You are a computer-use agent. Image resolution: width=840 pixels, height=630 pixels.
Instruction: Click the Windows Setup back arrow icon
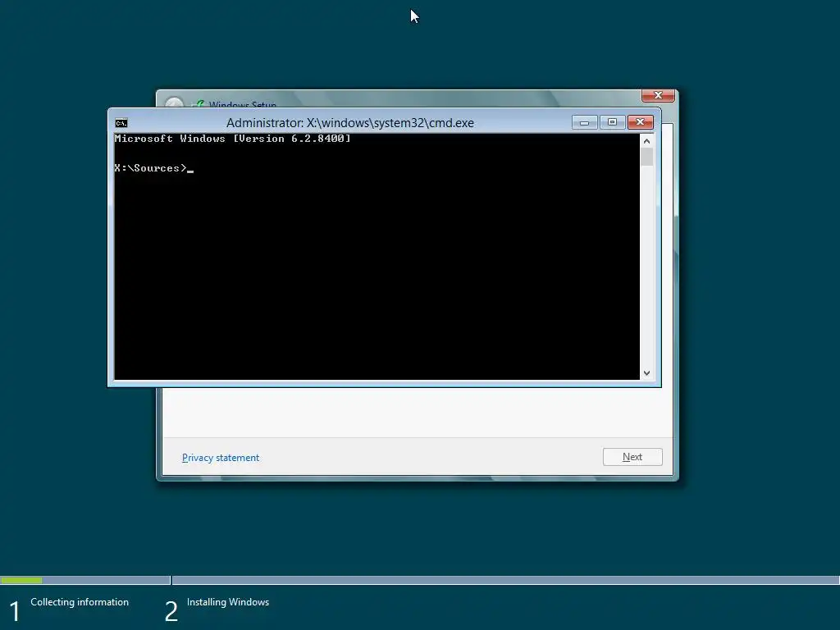[x=174, y=103]
